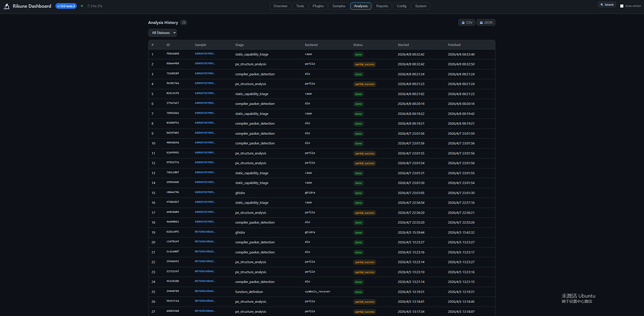Click the symbols_recover backend cell
Image resolution: width=644 pixels, height=316 pixels.
pyautogui.click(x=318, y=292)
